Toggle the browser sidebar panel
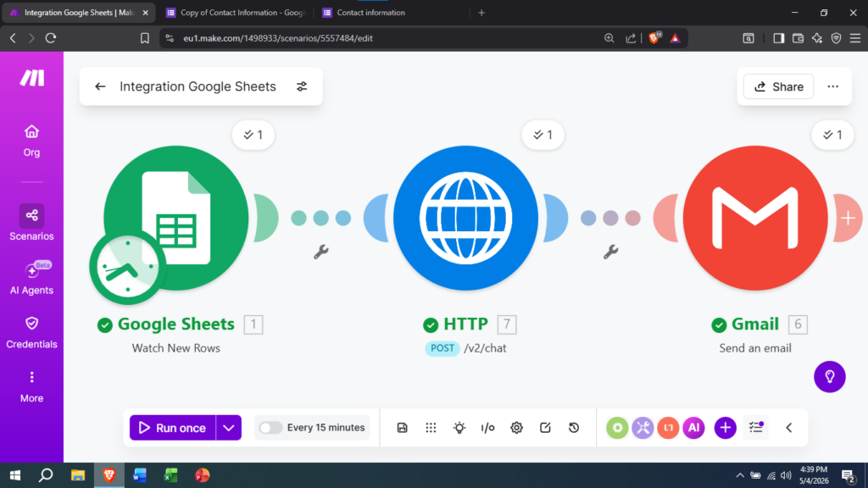This screenshot has width=868, height=488. (x=778, y=38)
